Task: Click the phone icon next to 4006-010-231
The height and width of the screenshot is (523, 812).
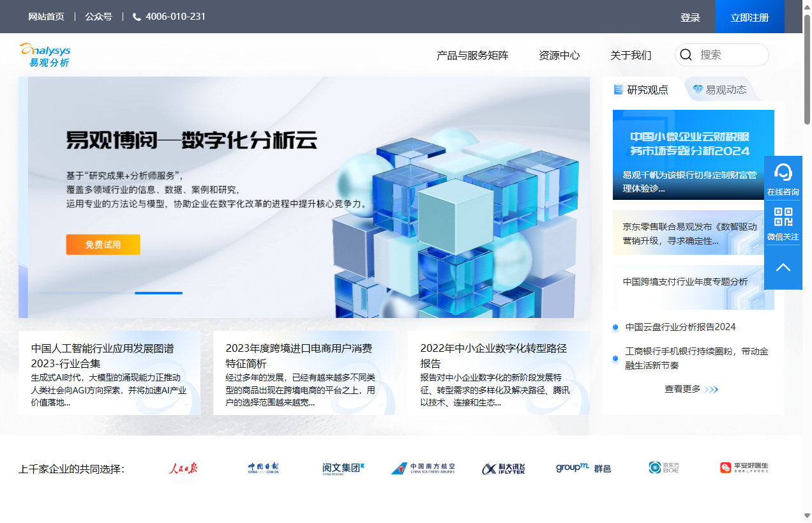Action: (137, 17)
